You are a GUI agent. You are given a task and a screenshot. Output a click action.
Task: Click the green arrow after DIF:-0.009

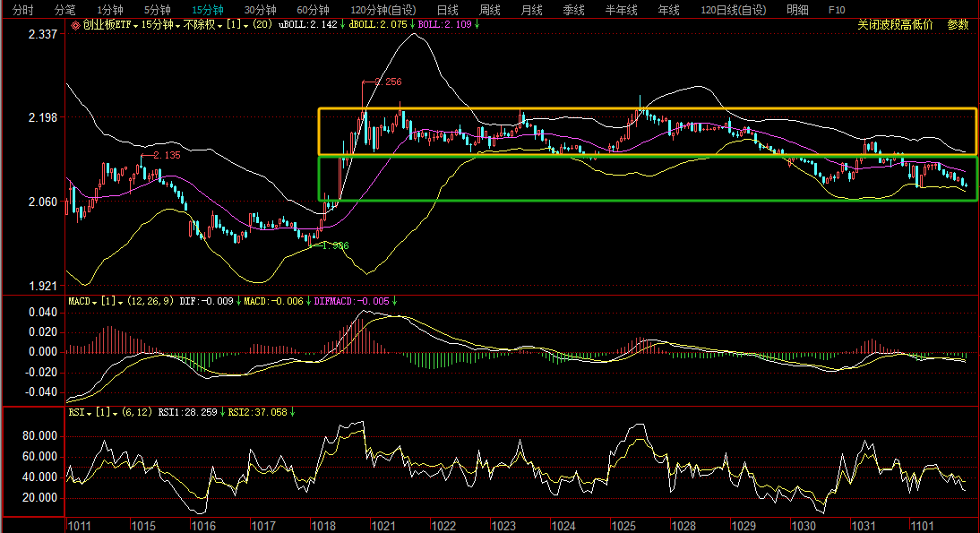point(238,301)
